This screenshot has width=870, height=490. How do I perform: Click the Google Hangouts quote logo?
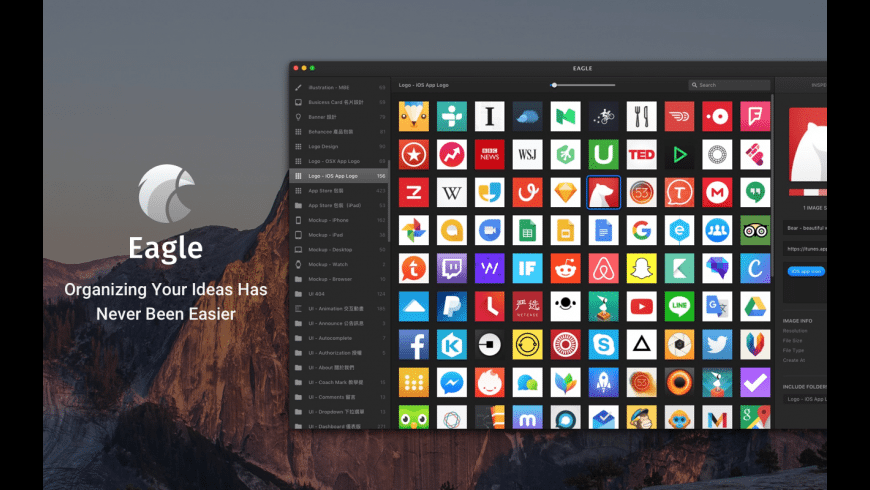[x=755, y=193]
